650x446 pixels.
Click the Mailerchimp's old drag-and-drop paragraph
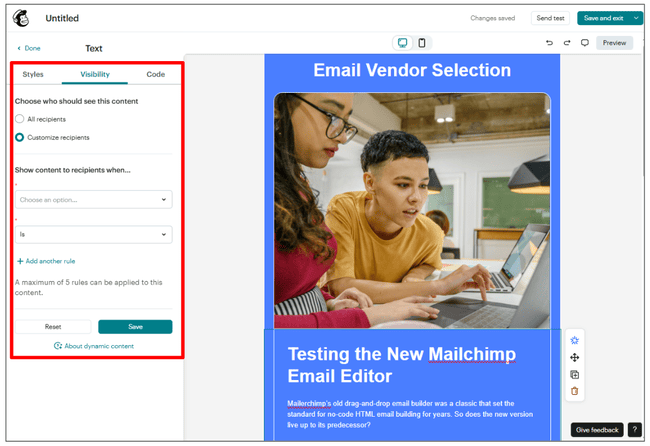[410, 414]
